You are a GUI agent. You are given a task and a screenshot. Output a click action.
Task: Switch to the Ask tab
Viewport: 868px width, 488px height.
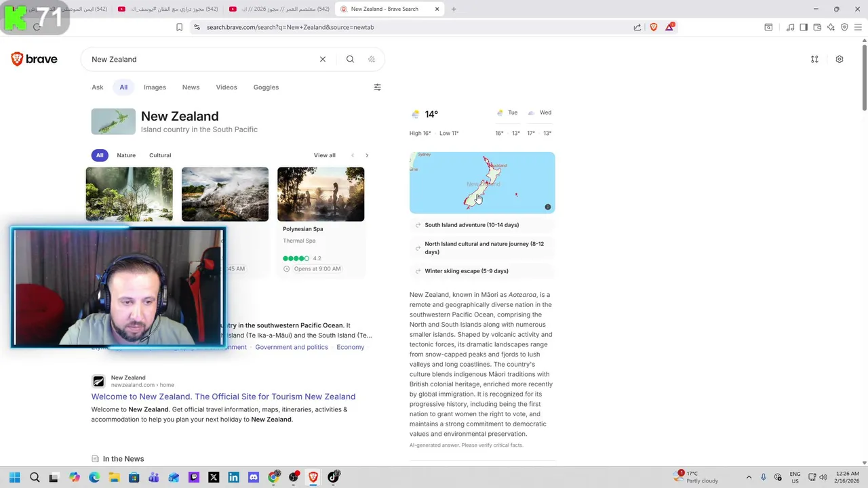(98, 87)
